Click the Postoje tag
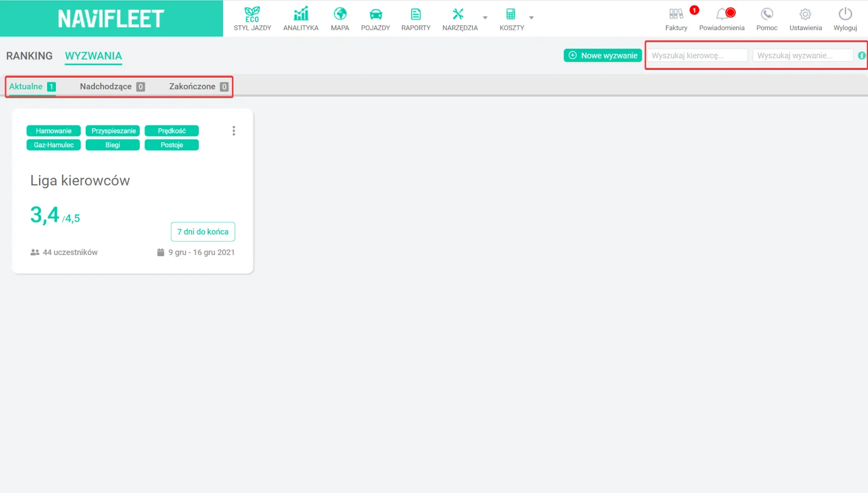The image size is (868, 493). point(172,145)
